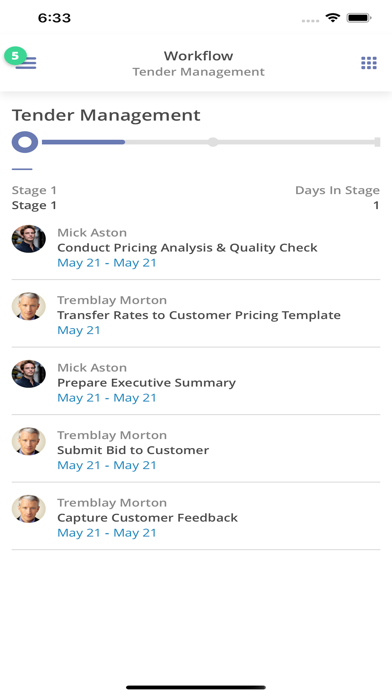Screen dimensions: 392x696
Task: Tap Tremblay Morton's avatar on Capture Feedback
Action: [29, 509]
